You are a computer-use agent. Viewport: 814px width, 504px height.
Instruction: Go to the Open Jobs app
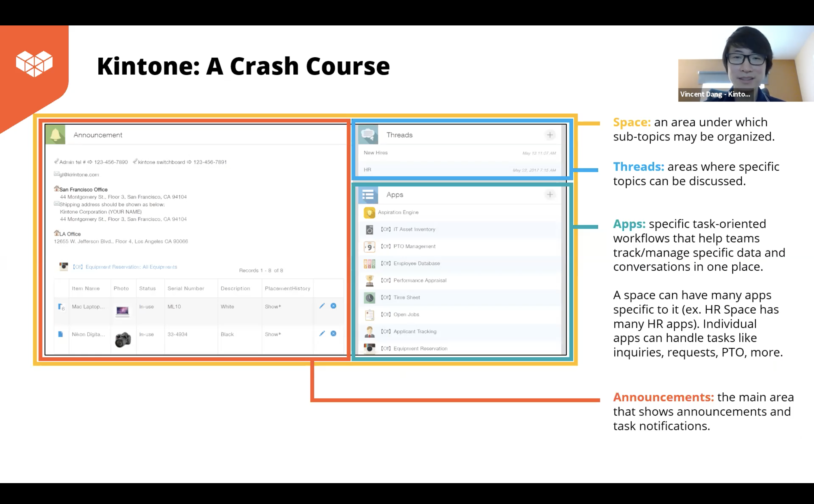[x=400, y=314]
